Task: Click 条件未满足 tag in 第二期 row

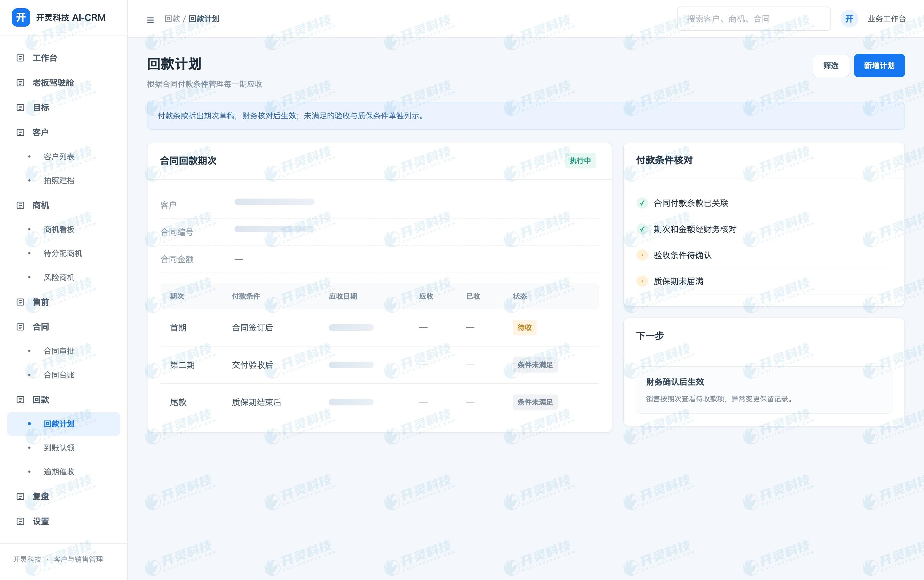Action: click(x=535, y=365)
